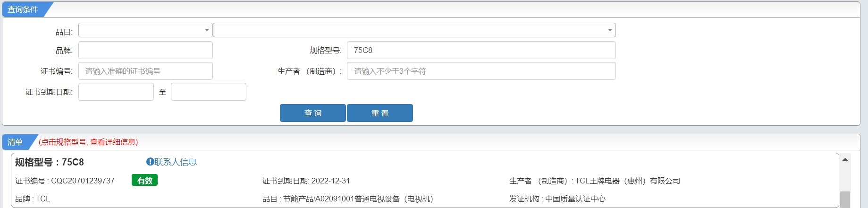Click the list scrollbar up arrow
Screen dimensions: 868x208
click(845, 159)
